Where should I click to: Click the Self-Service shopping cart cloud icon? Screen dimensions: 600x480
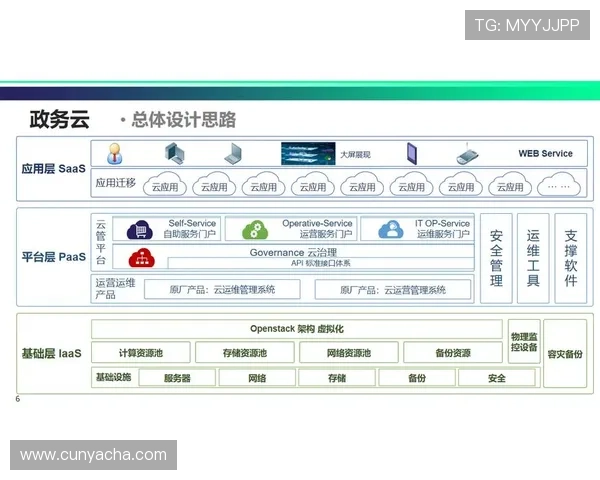pos(140,230)
